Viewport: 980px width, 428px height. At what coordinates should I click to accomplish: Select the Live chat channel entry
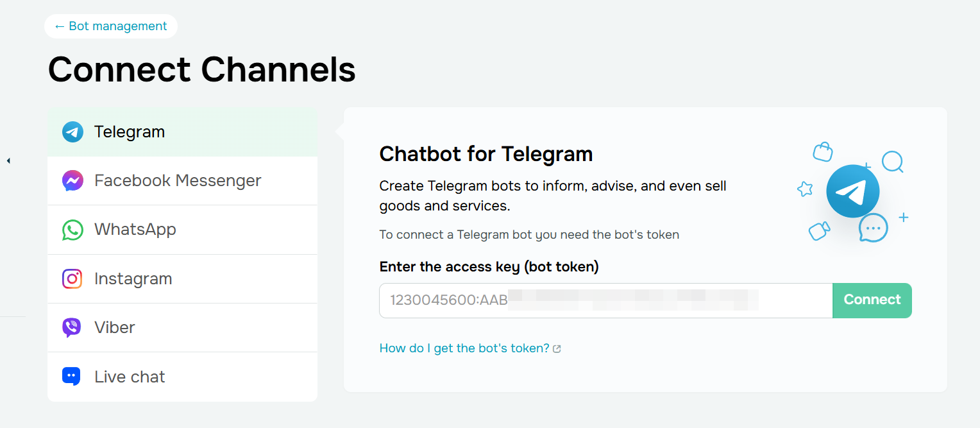pyautogui.click(x=129, y=376)
